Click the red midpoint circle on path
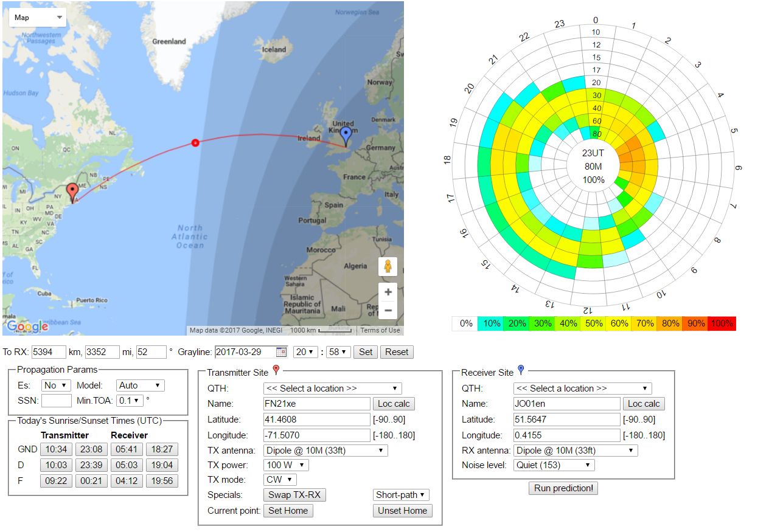769x532 pixels. 195,143
